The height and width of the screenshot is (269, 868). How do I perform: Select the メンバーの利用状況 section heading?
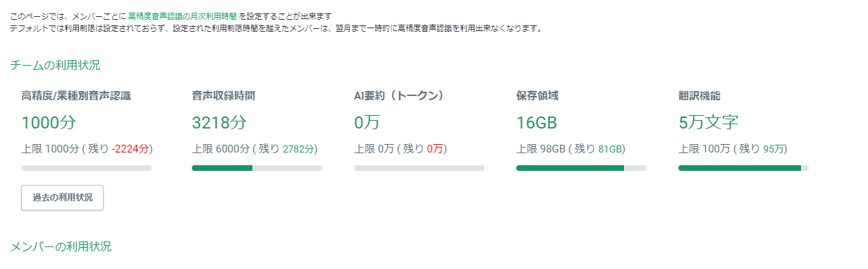61,246
